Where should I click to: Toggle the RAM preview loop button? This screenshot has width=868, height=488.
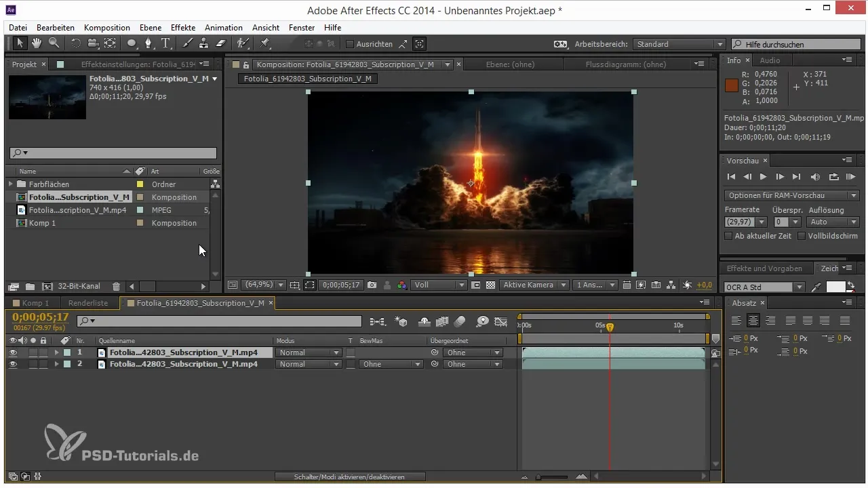(x=833, y=177)
